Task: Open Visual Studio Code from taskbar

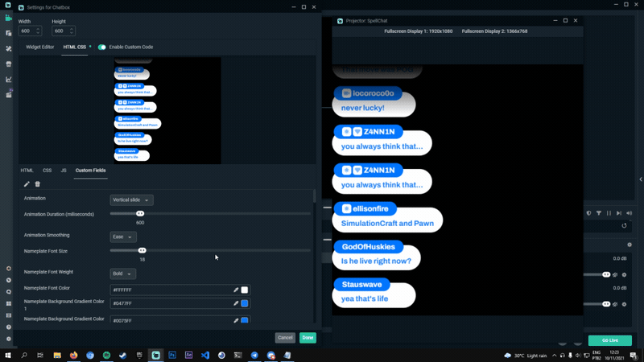Action: click(205, 355)
